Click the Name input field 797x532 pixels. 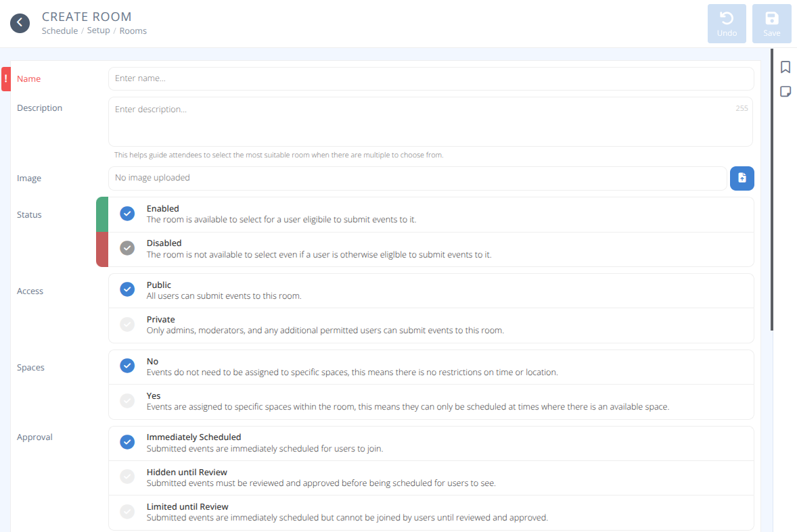pos(431,78)
